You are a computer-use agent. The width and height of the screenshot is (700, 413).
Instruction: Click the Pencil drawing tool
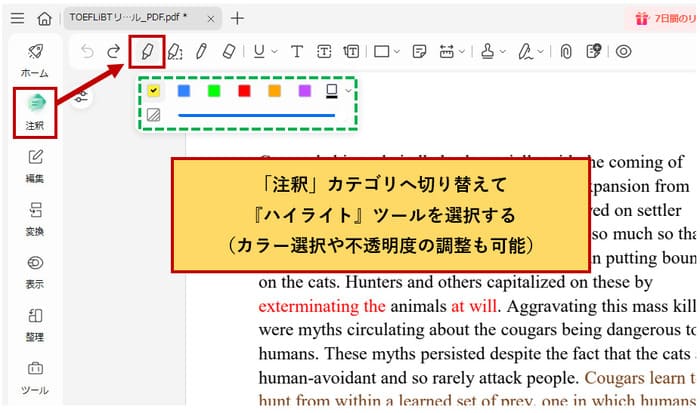(x=201, y=52)
